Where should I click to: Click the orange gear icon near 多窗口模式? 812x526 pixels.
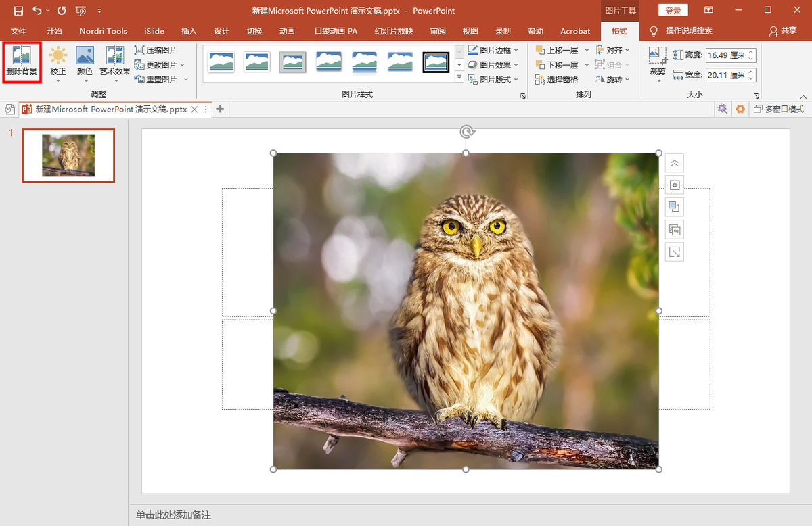point(740,109)
